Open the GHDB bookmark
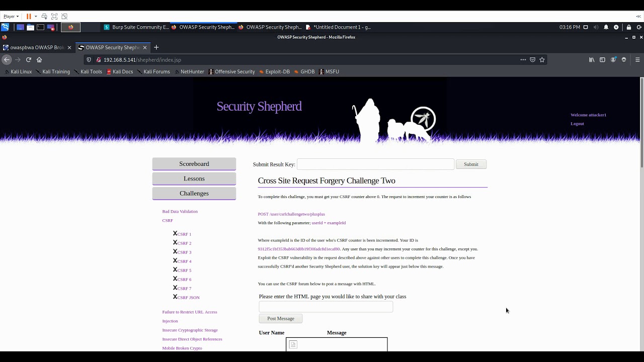This screenshot has height=362, width=644. point(304,71)
